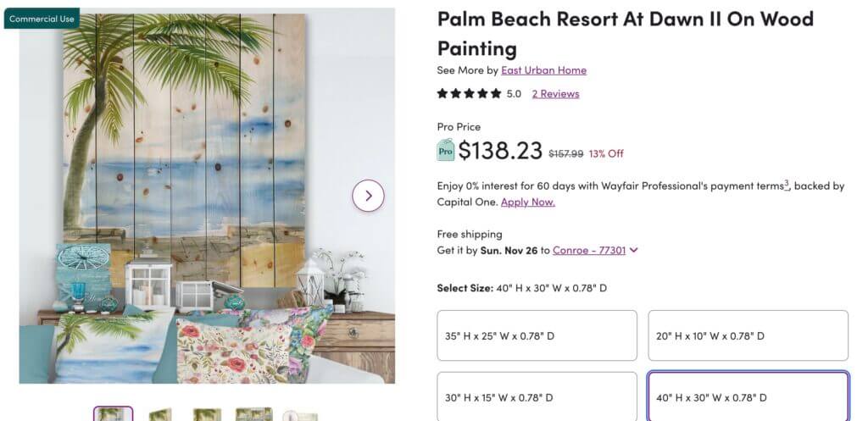Image resolution: width=868 pixels, height=421 pixels.
Task: Select size 35" H x 25" W
Action: pos(537,335)
